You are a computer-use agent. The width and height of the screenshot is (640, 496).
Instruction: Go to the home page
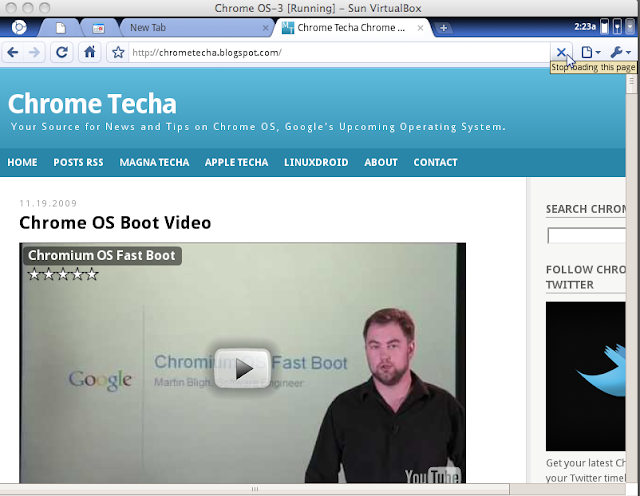pos(89,52)
